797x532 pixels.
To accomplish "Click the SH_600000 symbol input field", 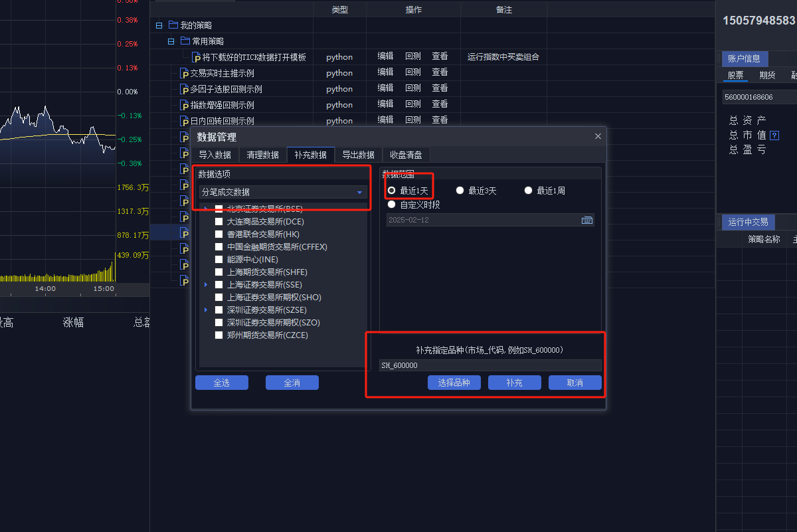I will (490, 365).
